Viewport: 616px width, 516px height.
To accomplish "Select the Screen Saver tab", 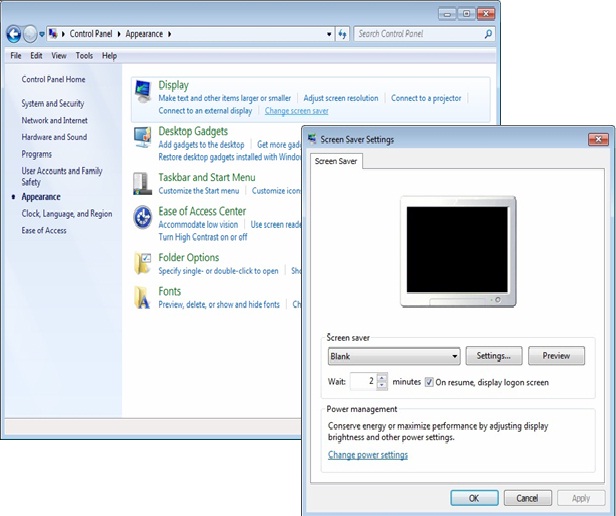I will coord(336,161).
